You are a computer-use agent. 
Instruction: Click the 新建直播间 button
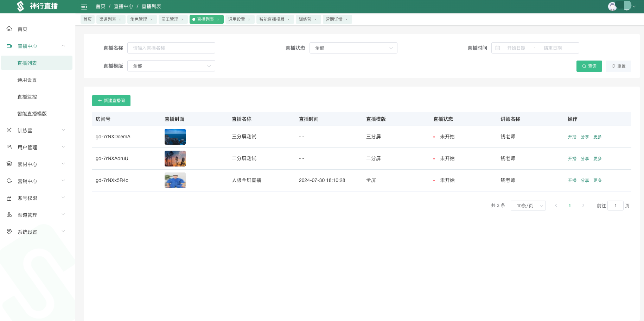[x=111, y=101]
